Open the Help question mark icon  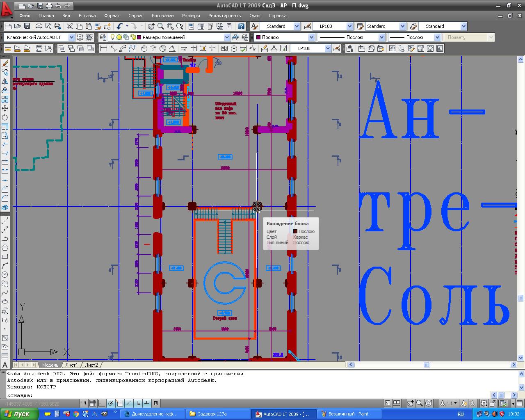click(241, 26)
